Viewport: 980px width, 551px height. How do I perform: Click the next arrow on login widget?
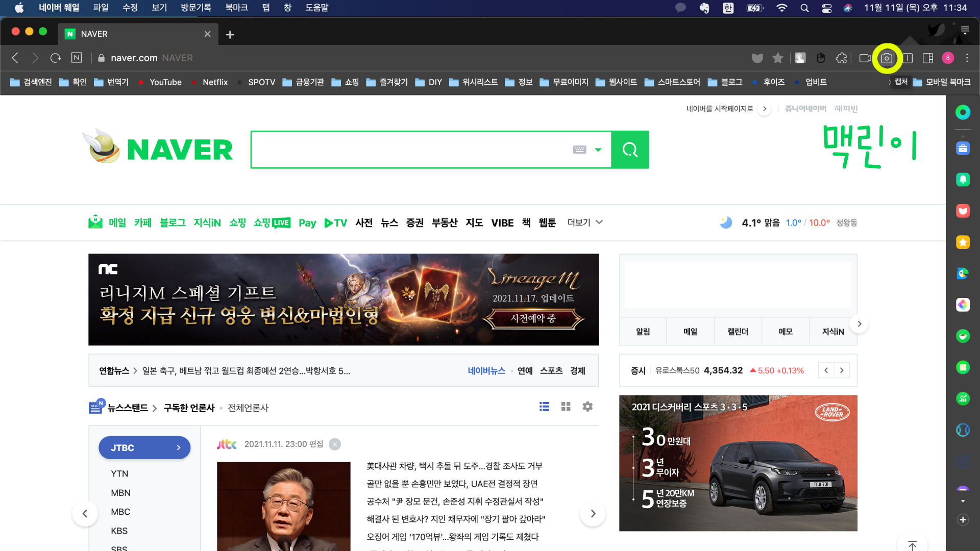click(859, 324)
